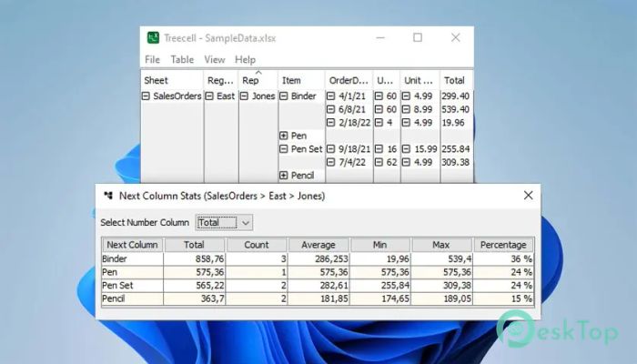Click the Total header in stats table
Viewport: 637px width, 364px height.
[x=194, y=245]
